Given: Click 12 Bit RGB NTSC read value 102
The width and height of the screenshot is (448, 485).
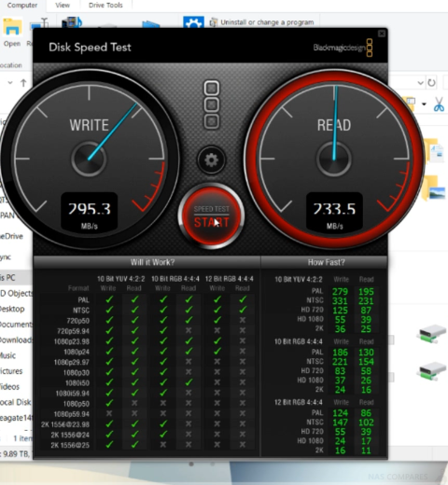Looking at the screenshot, I should point(366,423).
